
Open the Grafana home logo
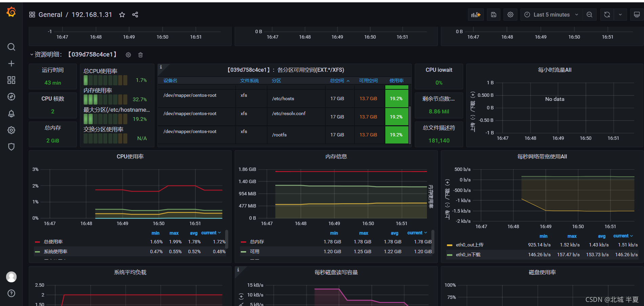(x=11, y=12)
